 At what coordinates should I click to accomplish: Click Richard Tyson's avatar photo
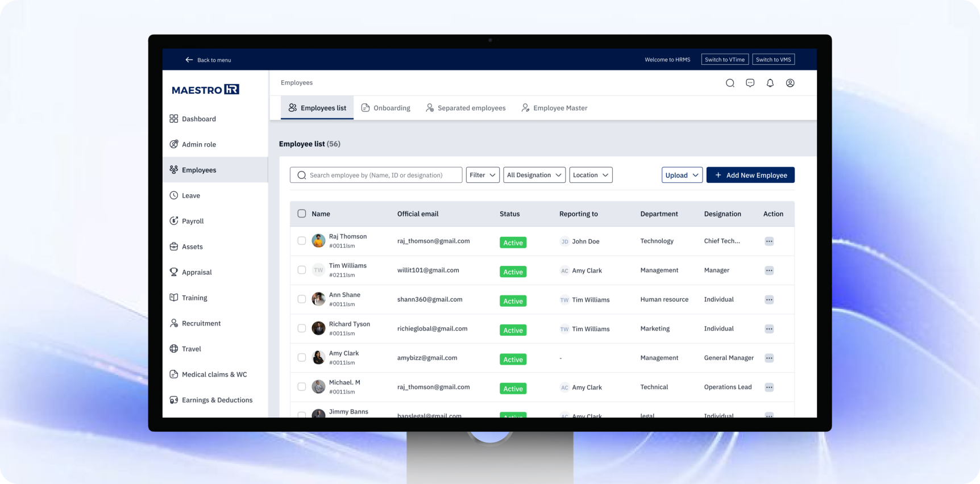pyautogui.click(x=318, y=328)
